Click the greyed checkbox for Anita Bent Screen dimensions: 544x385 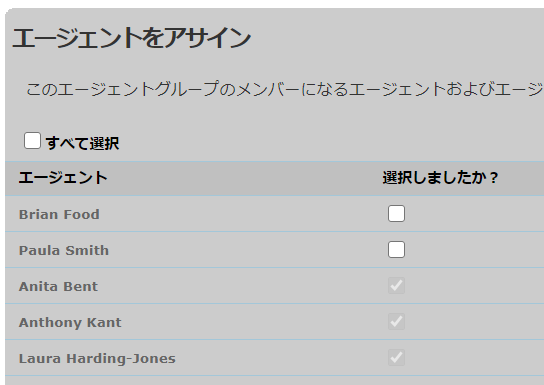click(x=396, y=286)
